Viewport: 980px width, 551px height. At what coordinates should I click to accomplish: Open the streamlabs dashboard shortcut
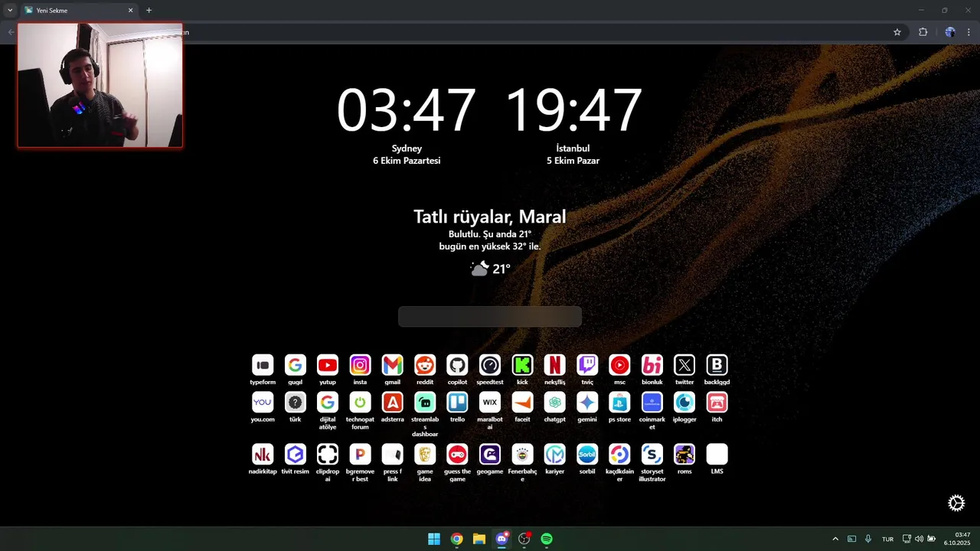(425, 402)
